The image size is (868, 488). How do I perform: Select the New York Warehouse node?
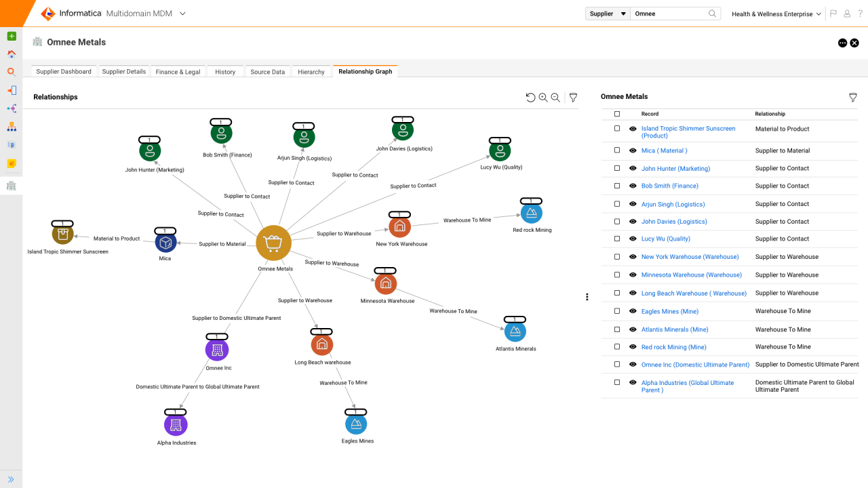click(400, 226)
